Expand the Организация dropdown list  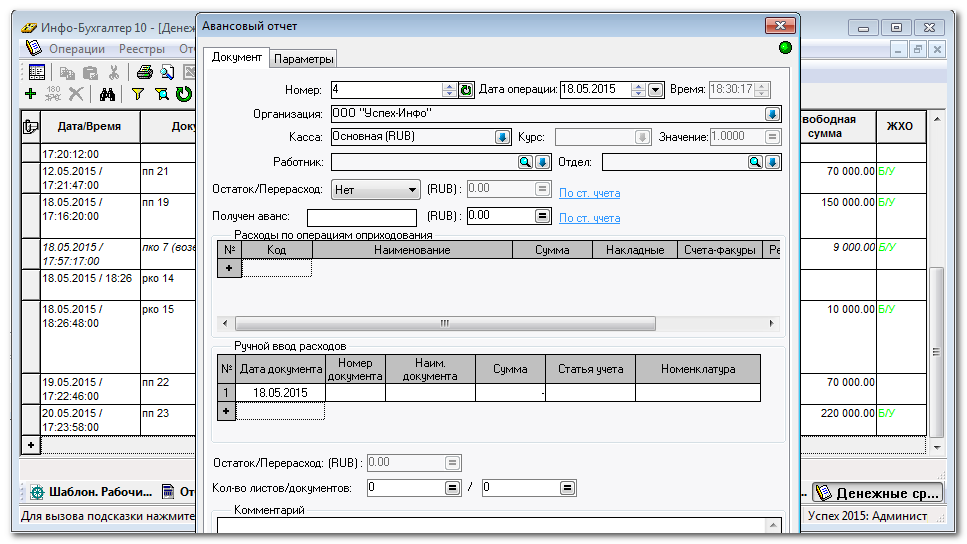tap(772, 114)
